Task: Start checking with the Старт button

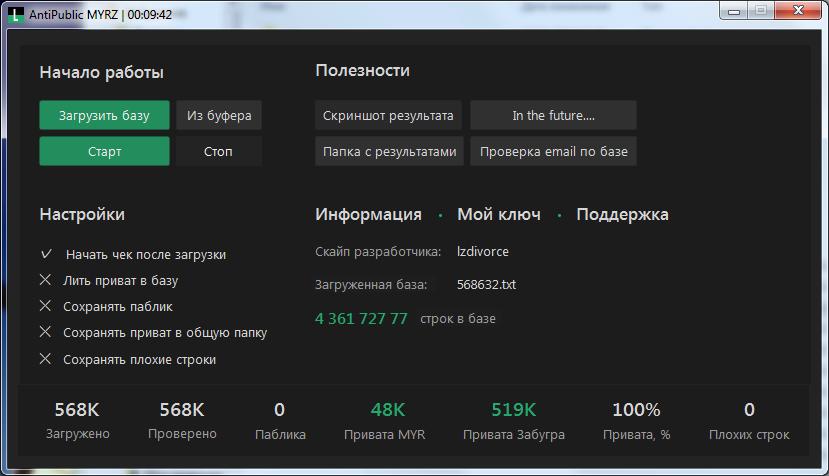Action: (x=104, y=151)
